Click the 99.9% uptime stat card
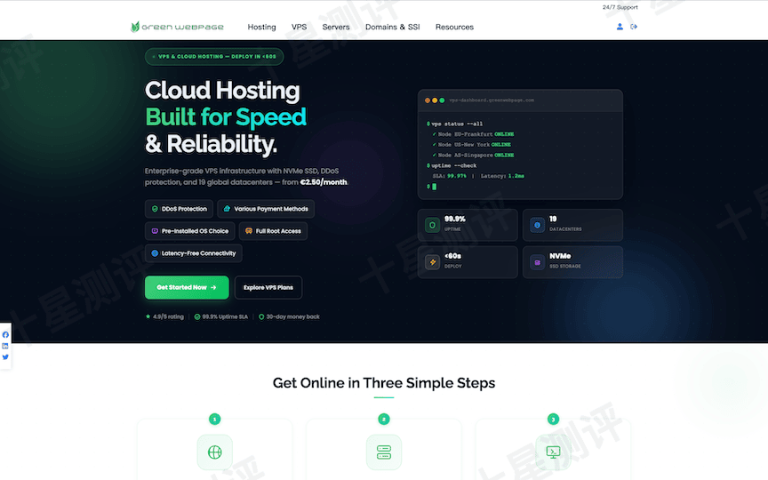This screenshot has height=480, width=768. [468, 225]
